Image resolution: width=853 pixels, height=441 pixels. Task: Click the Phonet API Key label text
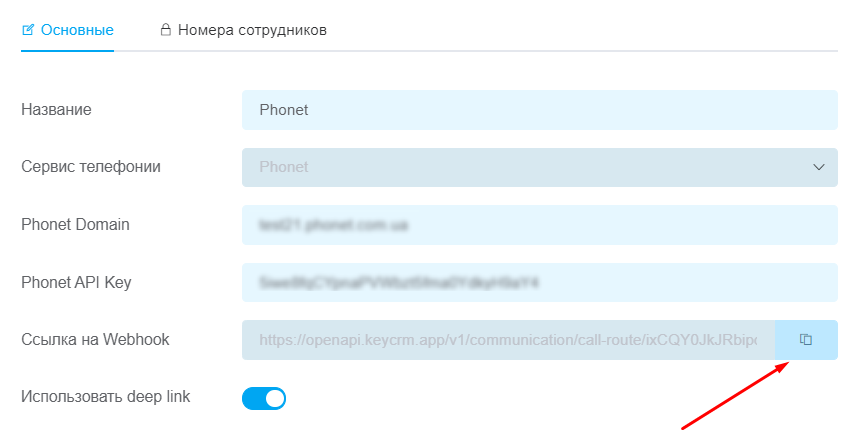point(76,283)
